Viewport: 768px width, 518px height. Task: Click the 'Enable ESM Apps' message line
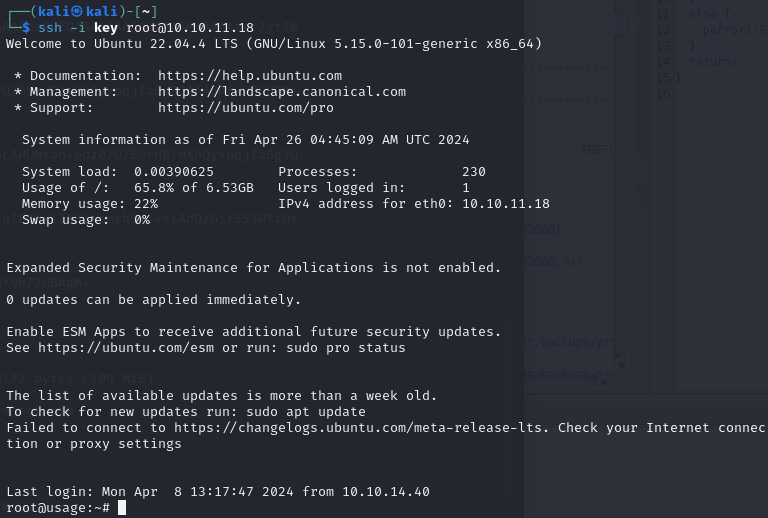click(254, 332)
